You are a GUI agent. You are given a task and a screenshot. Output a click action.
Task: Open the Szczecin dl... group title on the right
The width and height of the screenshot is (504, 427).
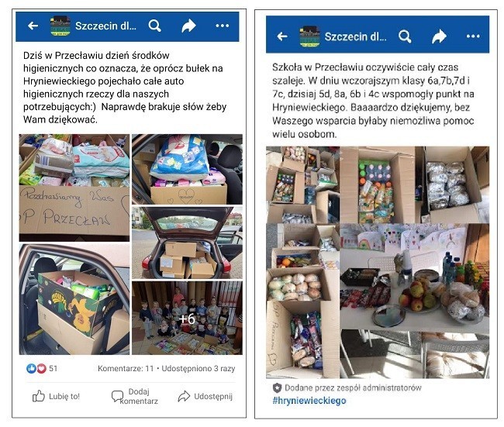pyautogui.click(x=355, y=36)
